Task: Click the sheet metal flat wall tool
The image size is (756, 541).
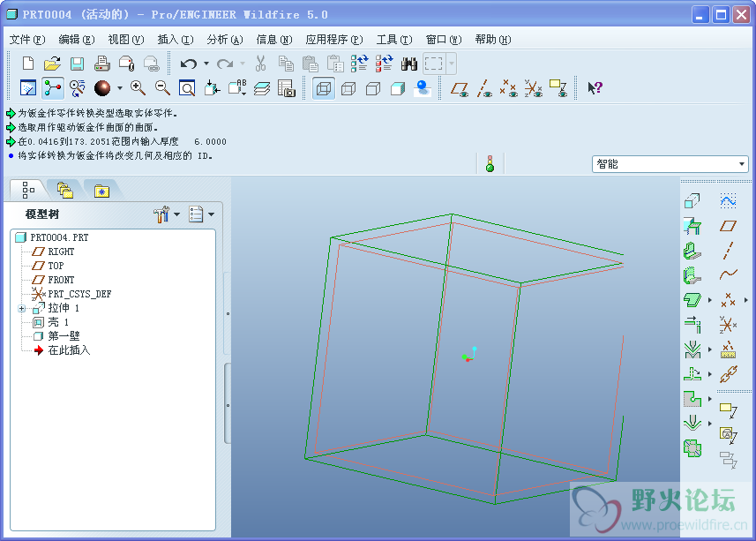Action: pos(692,251)
